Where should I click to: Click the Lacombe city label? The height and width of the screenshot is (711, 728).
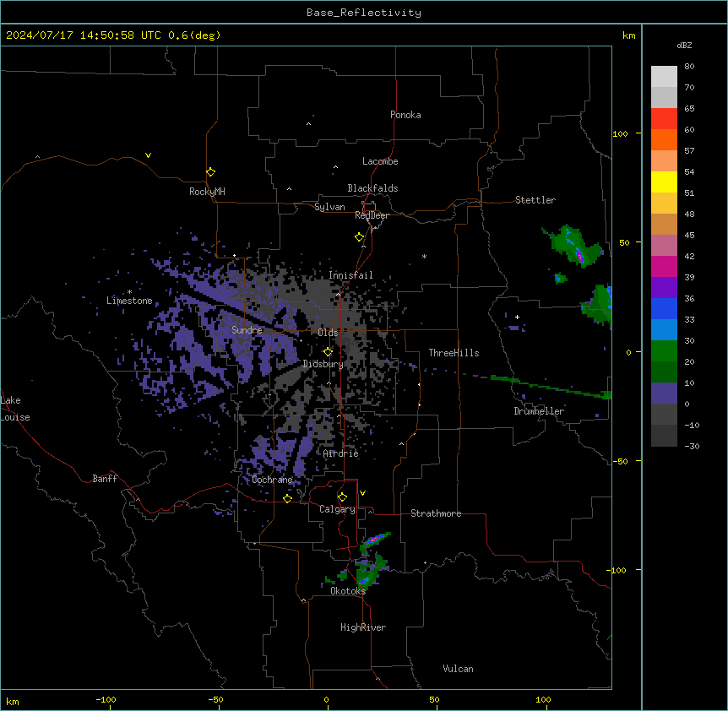pyautogui.click(x=380, y=161)
